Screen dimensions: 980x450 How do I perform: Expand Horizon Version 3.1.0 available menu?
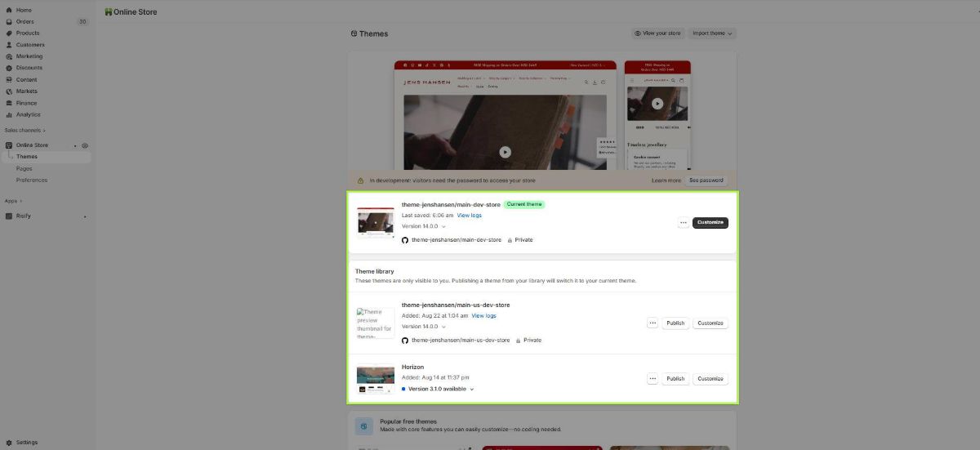coord(440,389)
